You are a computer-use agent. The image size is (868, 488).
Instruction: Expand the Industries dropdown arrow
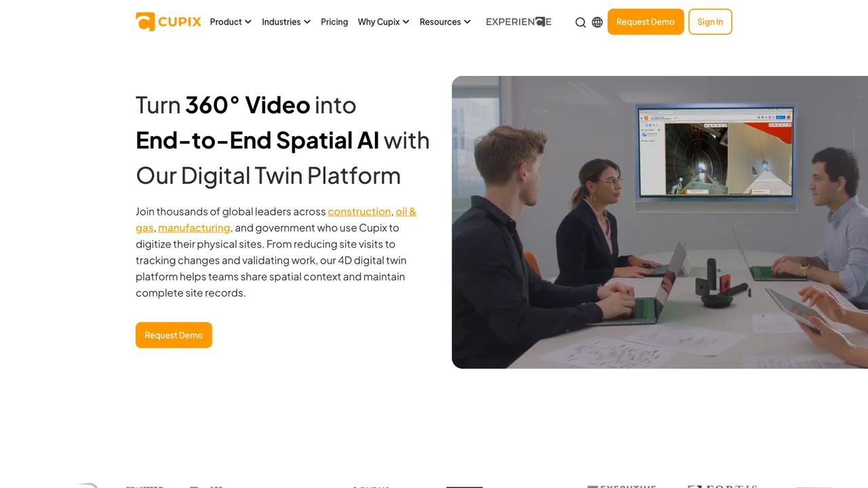[307, 22]
